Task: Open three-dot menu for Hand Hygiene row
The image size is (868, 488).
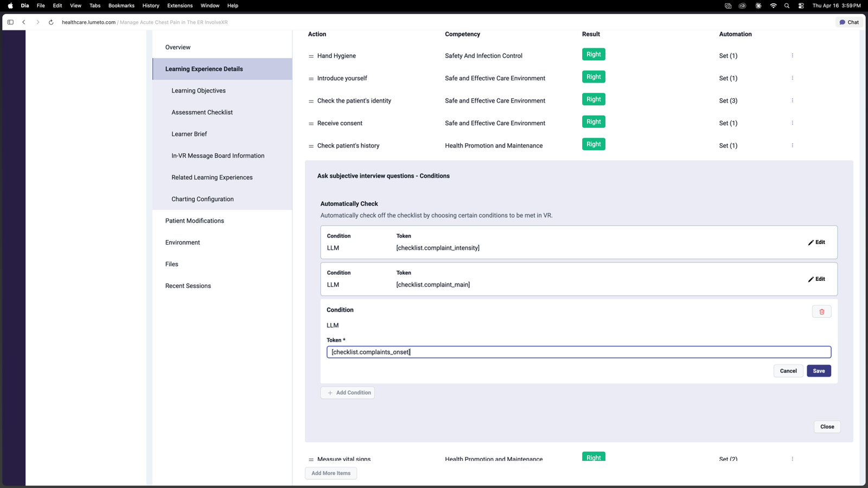Action: point(792,55)
